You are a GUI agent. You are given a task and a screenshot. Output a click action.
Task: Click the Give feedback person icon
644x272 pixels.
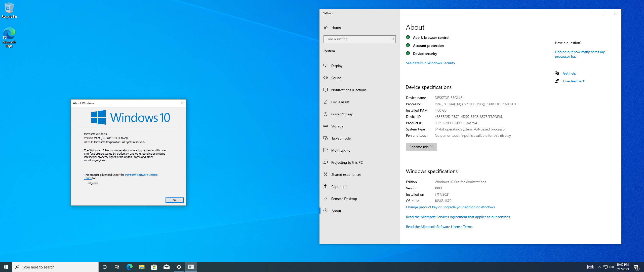(x=557, y=81)
